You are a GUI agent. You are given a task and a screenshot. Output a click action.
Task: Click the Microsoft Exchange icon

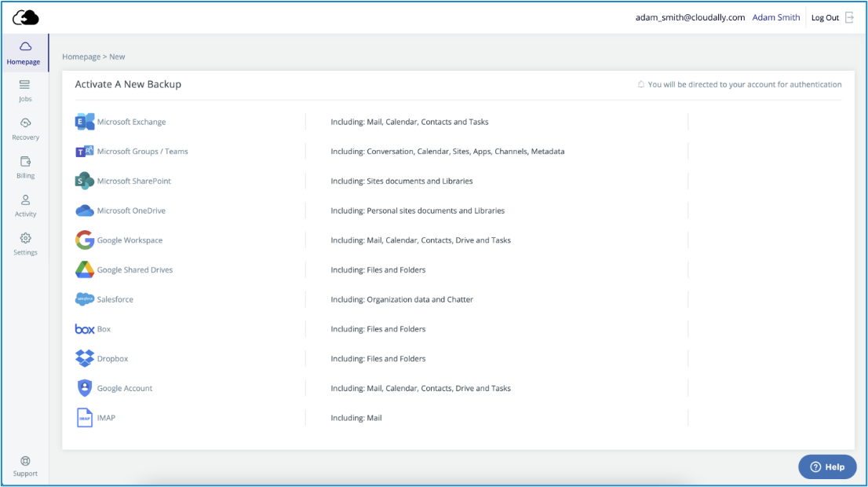tap(85, 121)
